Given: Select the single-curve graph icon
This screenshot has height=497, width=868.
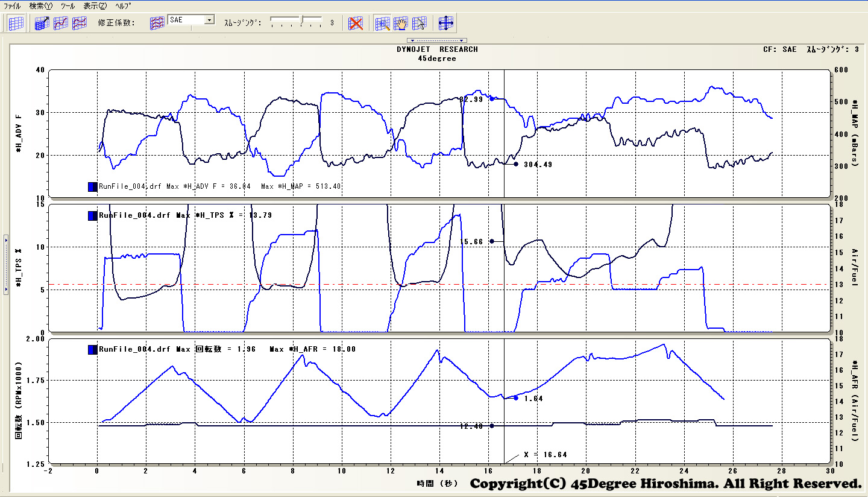Looking at the screenshot, I should [60, 24].
